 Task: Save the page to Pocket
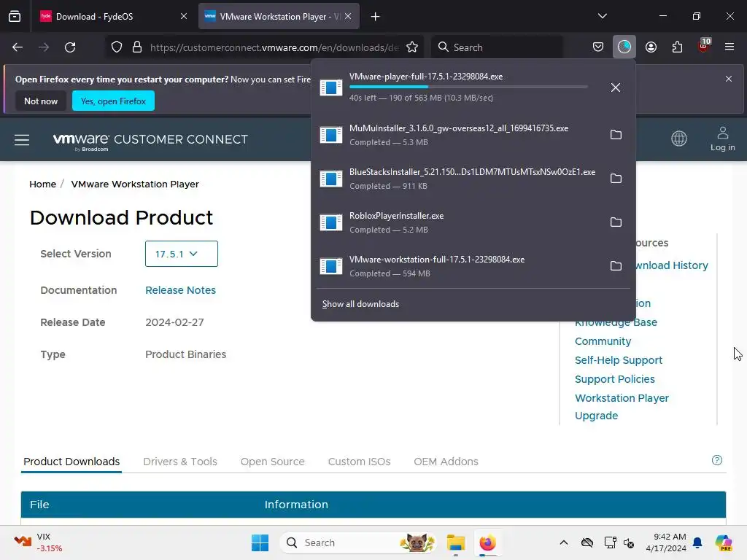(x=598, y=47)
